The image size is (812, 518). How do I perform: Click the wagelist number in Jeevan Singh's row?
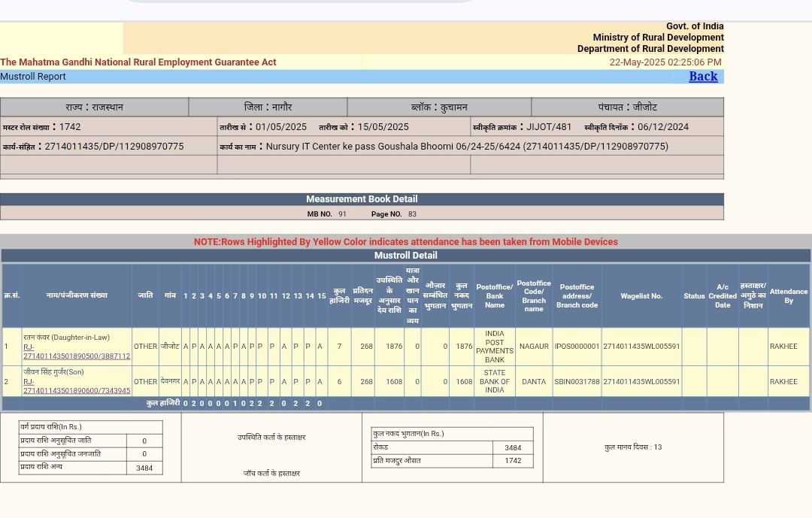[x=641, y=382]
